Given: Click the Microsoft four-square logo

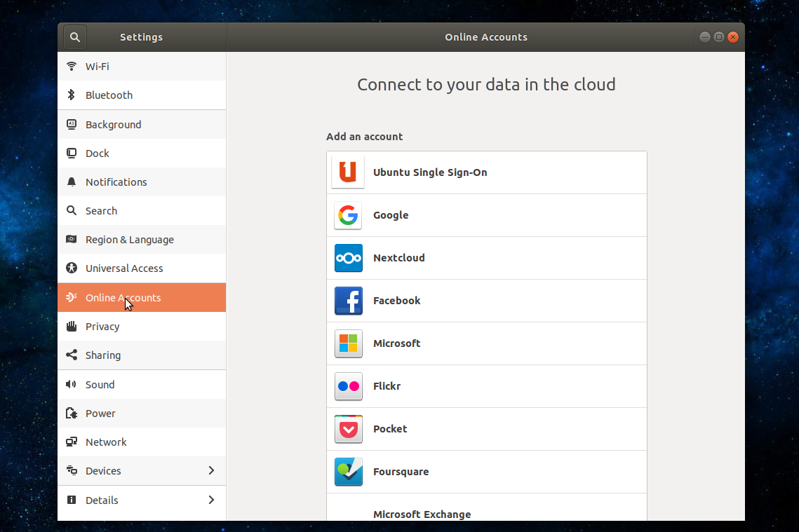Looking at the screenshot, I should click(x=349, y=343).
